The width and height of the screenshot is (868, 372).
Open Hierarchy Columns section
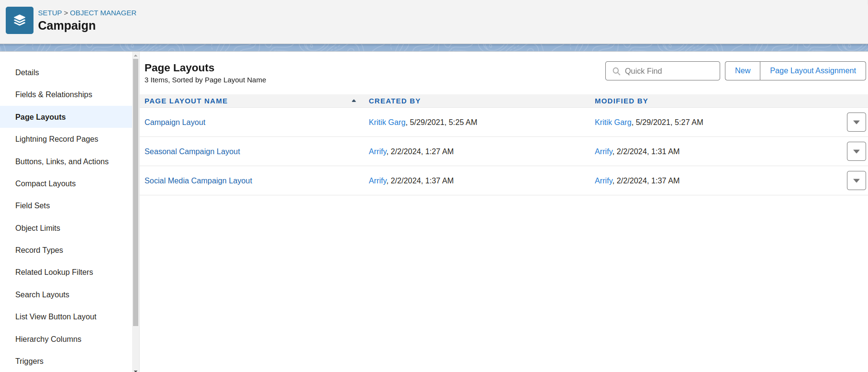[48, 339]
